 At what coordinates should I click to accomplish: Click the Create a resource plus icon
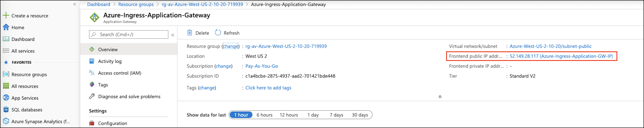[6, 16]
